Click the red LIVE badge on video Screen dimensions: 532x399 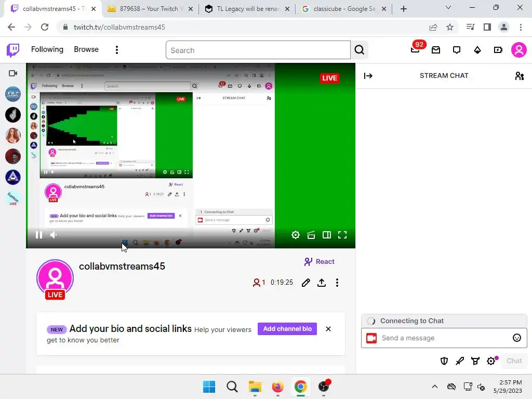[329, 78]
